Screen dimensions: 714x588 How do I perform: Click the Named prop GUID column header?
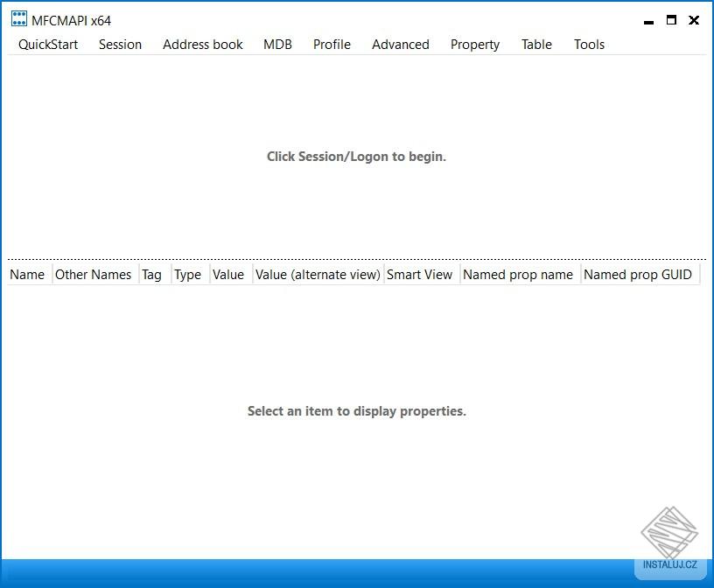(x=640, y=275)
